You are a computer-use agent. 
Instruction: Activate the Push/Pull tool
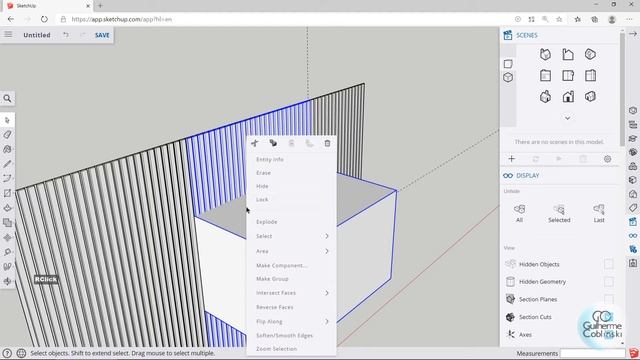7,208
